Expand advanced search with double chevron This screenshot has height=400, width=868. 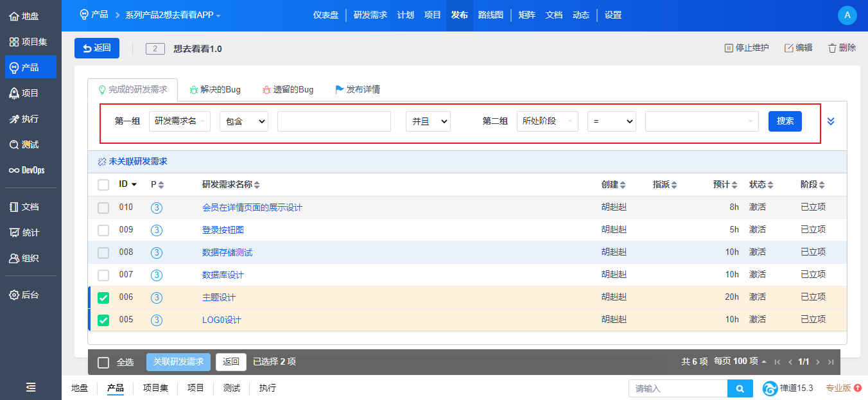[831, 121]
